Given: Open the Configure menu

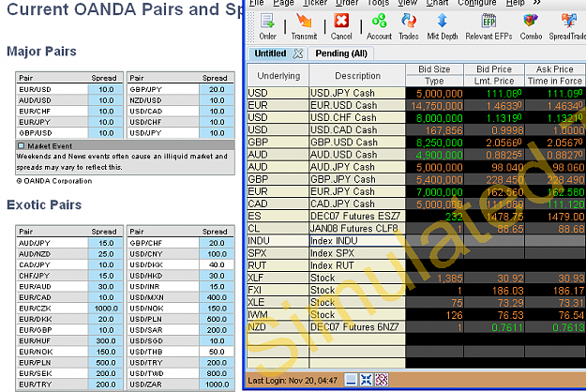Looking at the screenshot, I should [x=477, y=3].
